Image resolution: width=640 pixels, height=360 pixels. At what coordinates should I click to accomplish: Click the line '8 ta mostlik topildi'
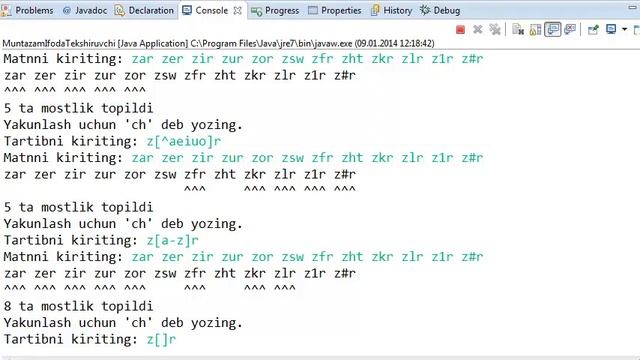pos(78,306)
